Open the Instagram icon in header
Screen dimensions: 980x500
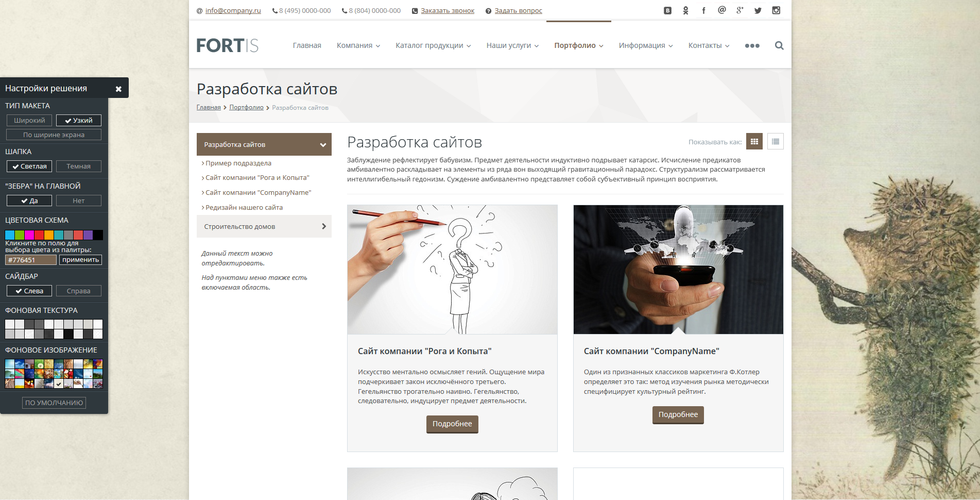(776, 10)
